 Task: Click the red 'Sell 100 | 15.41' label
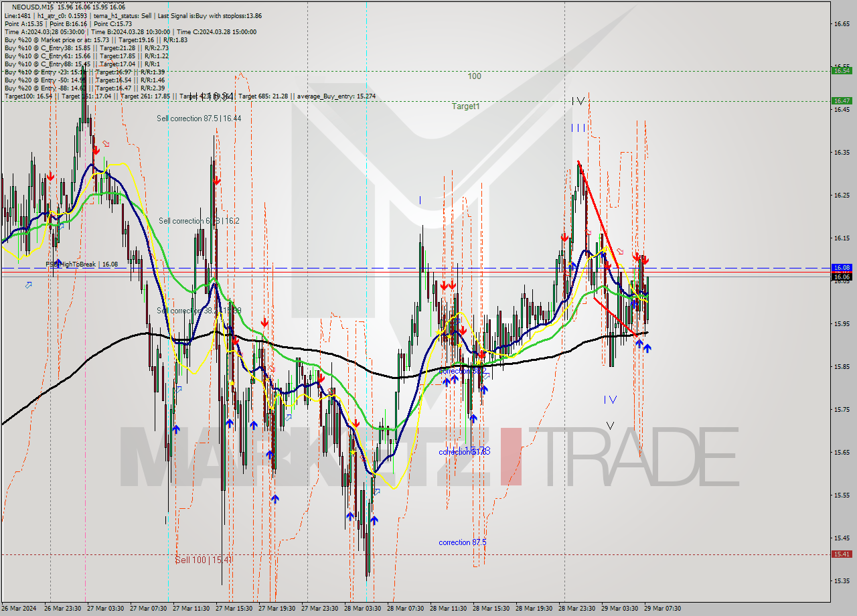(204, 560)
